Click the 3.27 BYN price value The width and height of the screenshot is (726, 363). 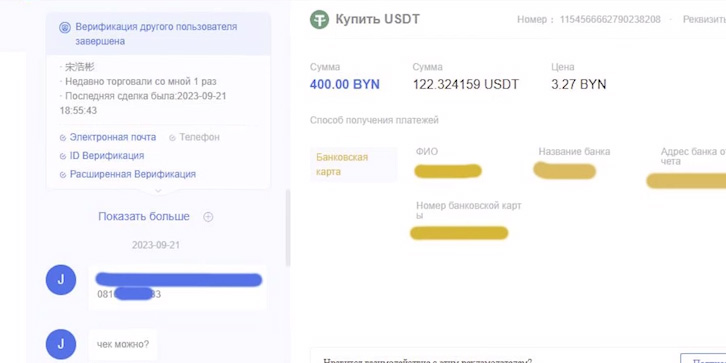point(578,84)
